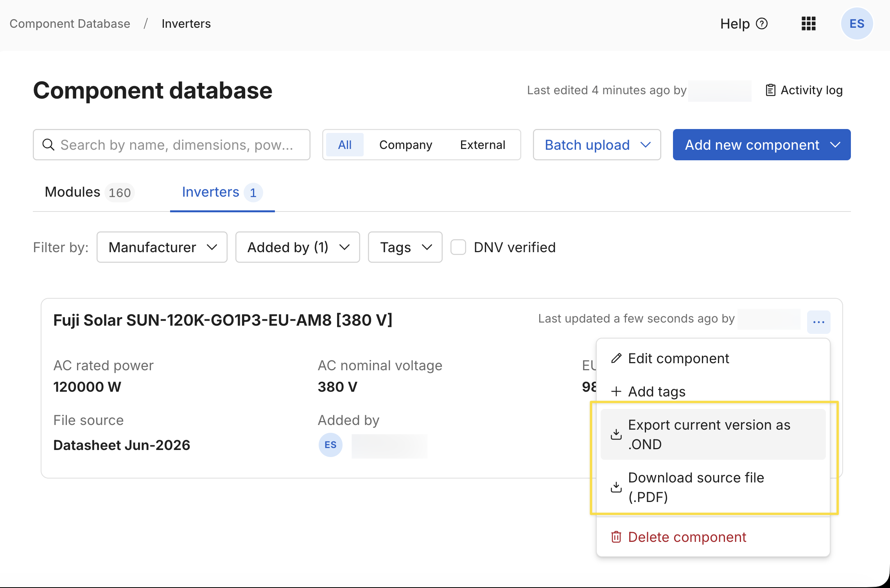Switch the filter to External
This screenshot has height=588, width=890.
click(483, 145)
